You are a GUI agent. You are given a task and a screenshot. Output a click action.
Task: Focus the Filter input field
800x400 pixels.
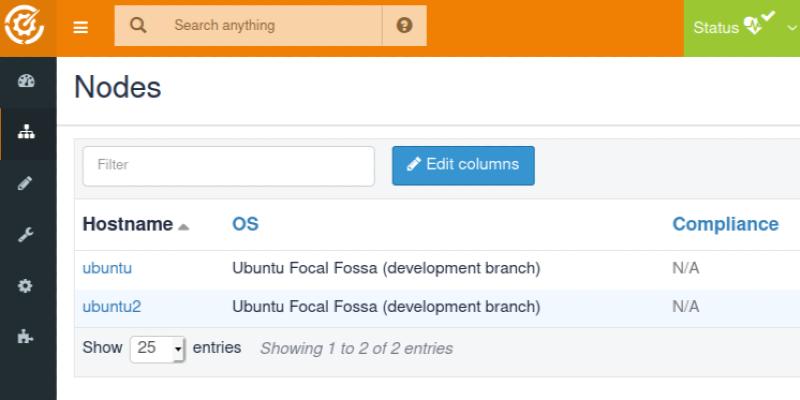pyautogui.click(x=228, y=166)
